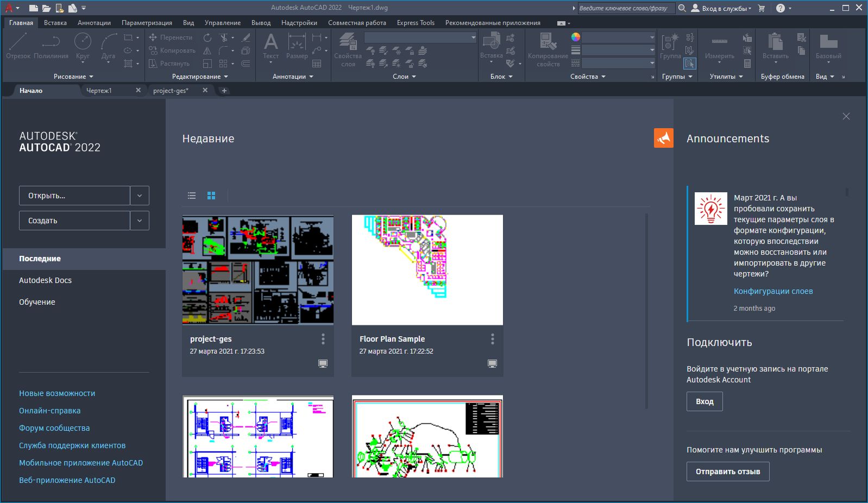Select Autodesk Docs in sidebar
Image resolution: width=868 pixels, height=503 pixels.
tap(45, 280)
